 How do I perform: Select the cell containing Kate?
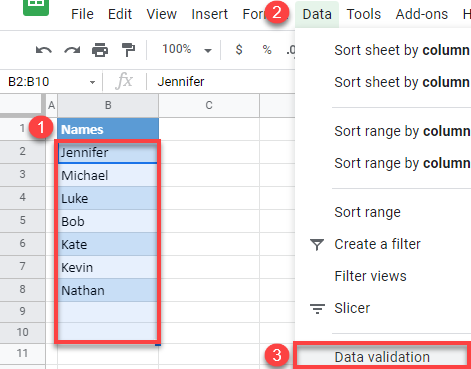coord(108,244)
